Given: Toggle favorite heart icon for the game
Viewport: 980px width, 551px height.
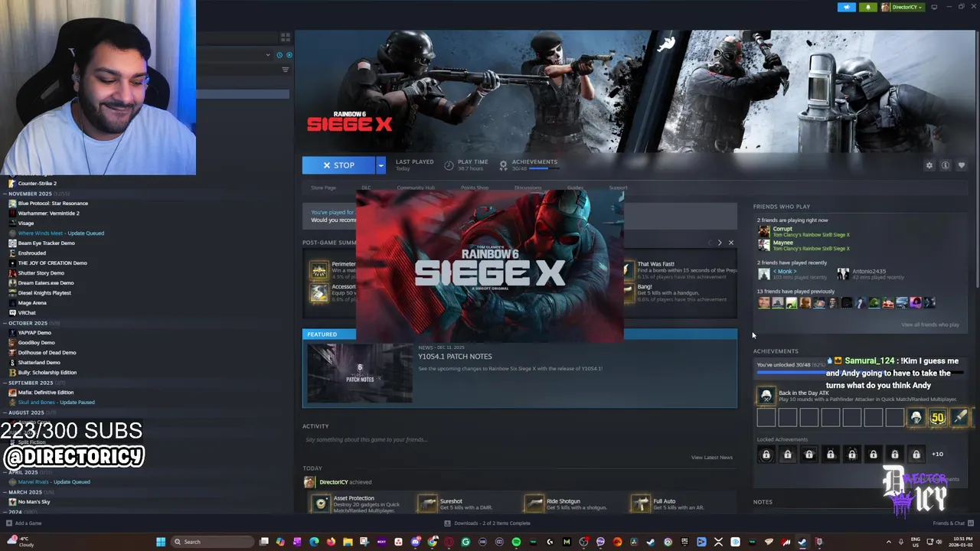Looking at the screenshot, I should 962,165.
